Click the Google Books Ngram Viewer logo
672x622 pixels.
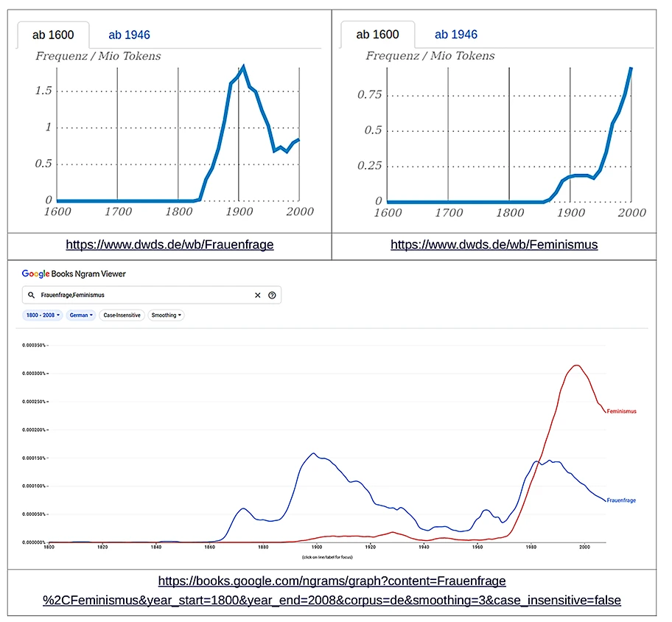click(x=74, y=273)
